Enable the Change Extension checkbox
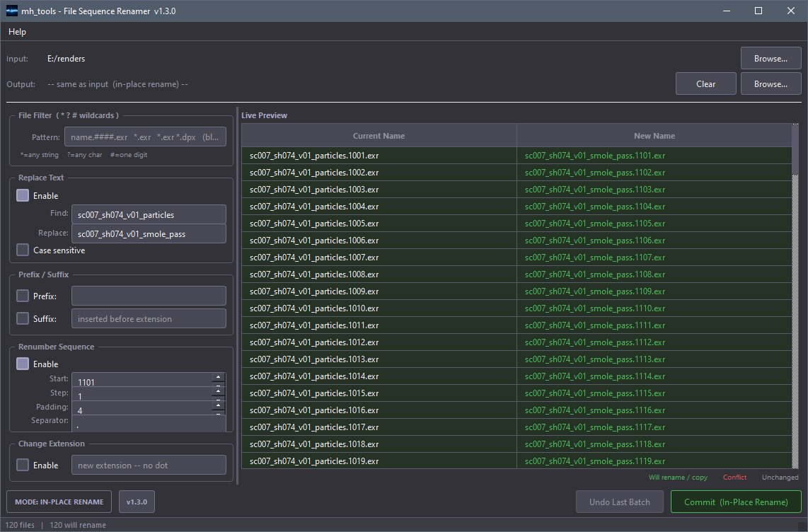The image size is (808, 532). 23,465
